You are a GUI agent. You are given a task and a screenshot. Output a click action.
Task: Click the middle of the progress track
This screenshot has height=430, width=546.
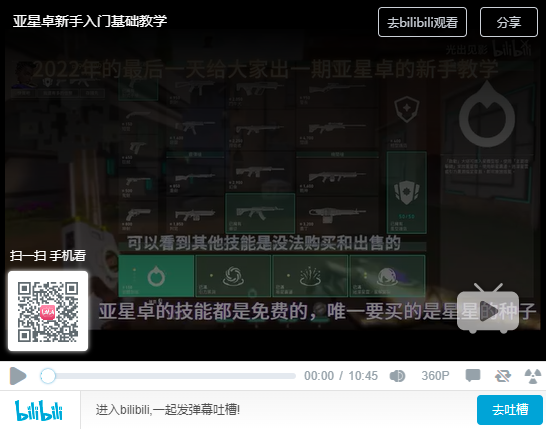tap(168, 376)
